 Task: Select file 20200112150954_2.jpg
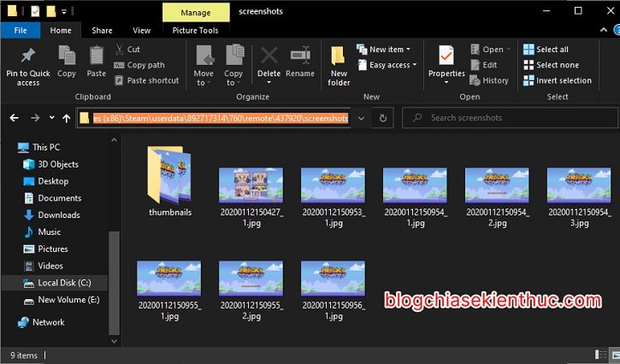pos(497,197)
